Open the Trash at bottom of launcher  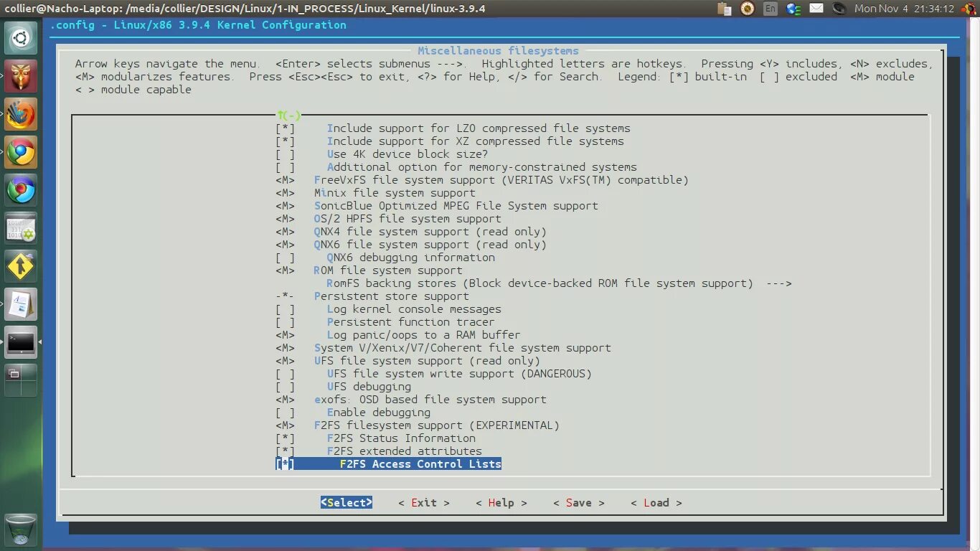click(21, 529)
